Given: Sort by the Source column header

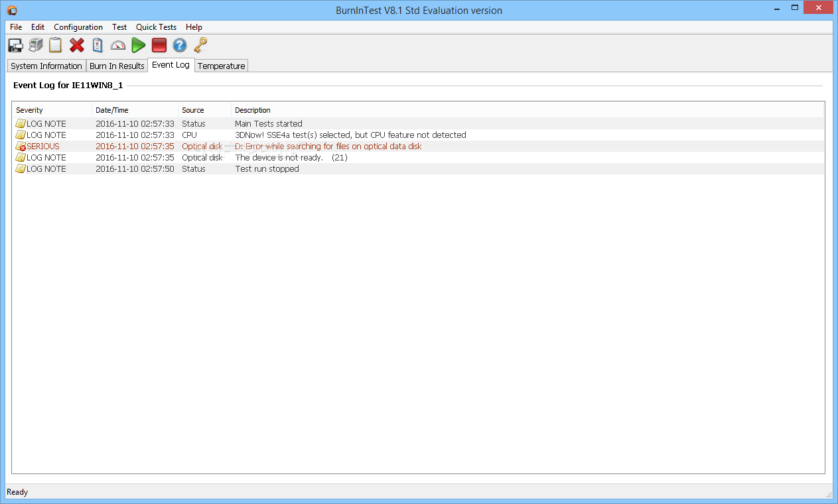Looking at the screenshot, I should pos(205,110).
